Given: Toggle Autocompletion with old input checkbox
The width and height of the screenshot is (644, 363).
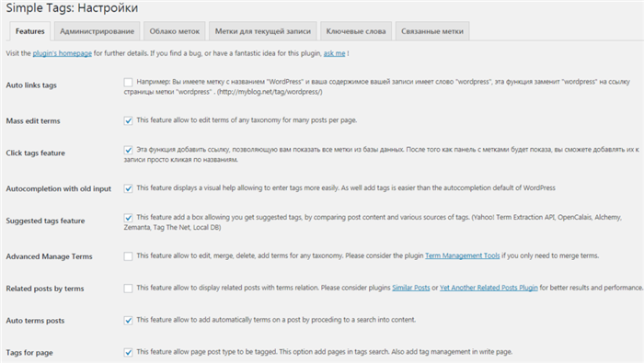Looking at the screenshot, I should 128,188.
